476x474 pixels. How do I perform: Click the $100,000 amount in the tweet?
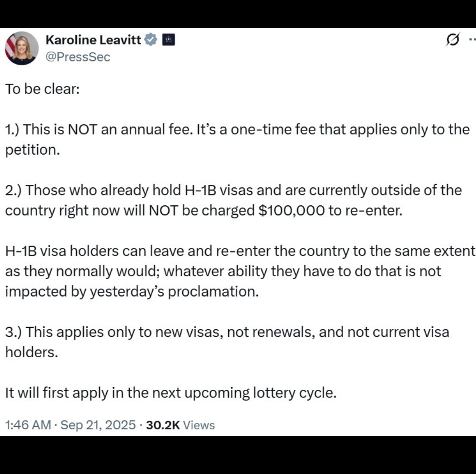292,210
